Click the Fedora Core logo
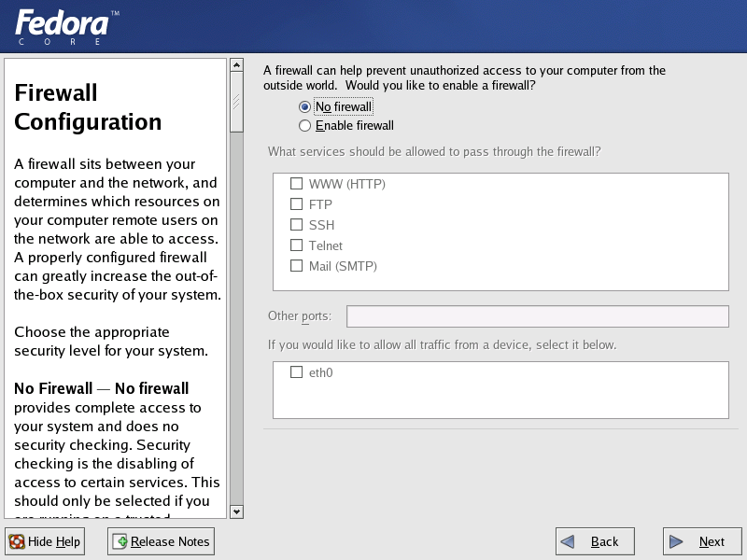The image size is (747, 560). click(66, 28)
